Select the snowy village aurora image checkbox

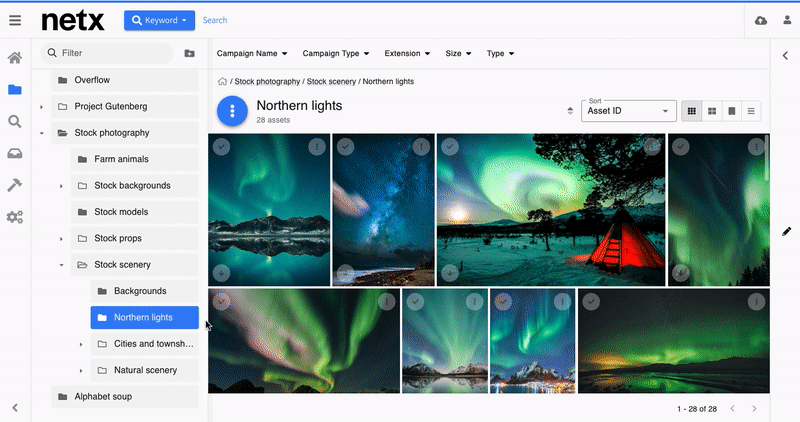tap(503, 302)
